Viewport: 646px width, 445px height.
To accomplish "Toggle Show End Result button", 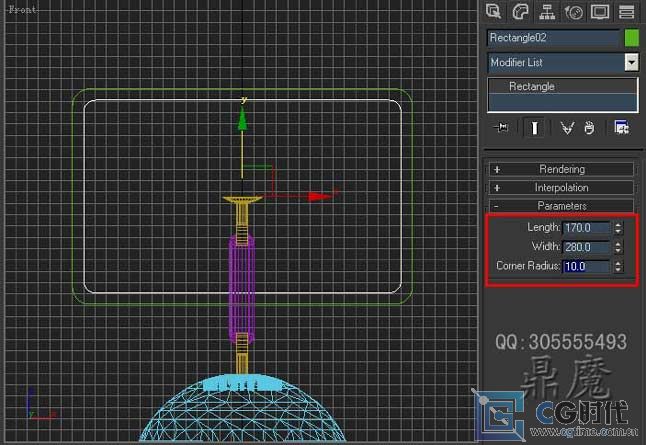I will [x=534, y=128].
